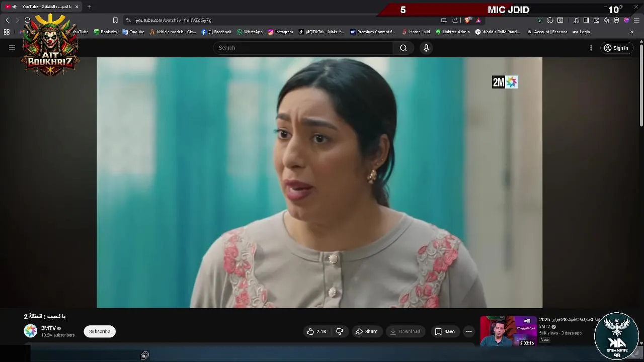Image resolution: width=644 pixels, height=362 pixels.
Task: Click the Brave Shields lion icon
Action: click(x=468, y=20)
